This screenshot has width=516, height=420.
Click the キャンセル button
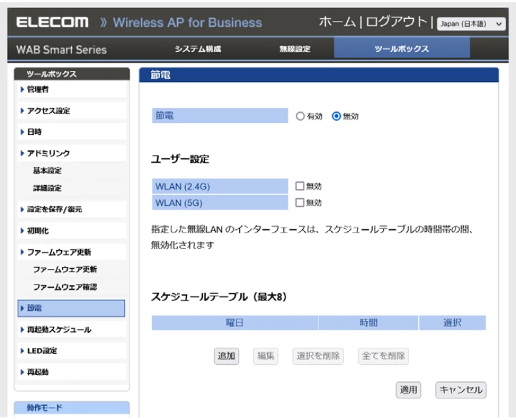pyautogui.click(x=461, y=390)
